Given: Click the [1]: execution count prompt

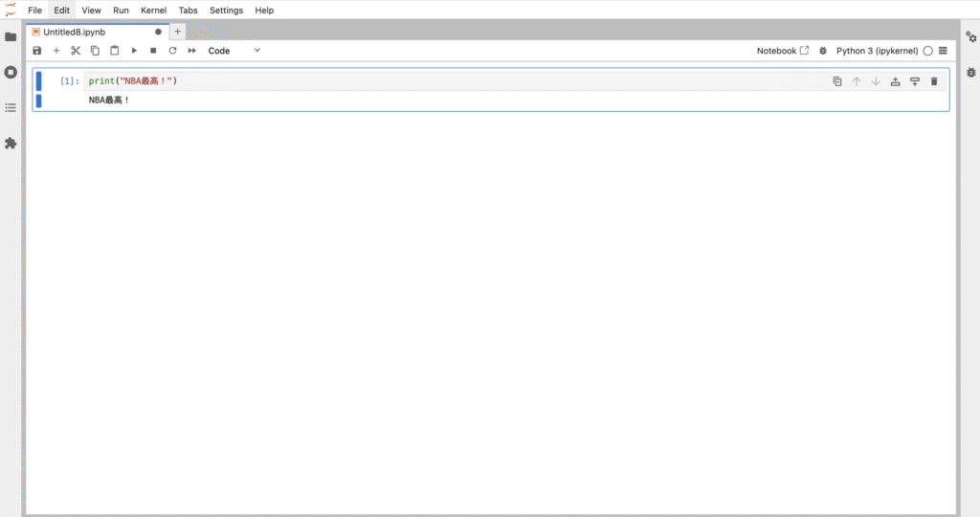Looking at the screenshot, I should (69, 81).
